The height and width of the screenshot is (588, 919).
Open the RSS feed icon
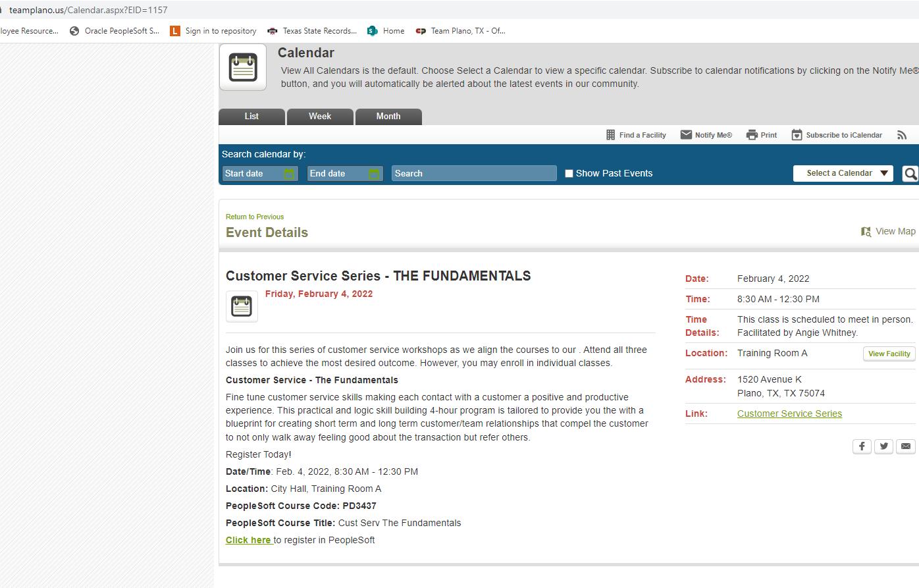pyautogui.click(x=902, y=134)
